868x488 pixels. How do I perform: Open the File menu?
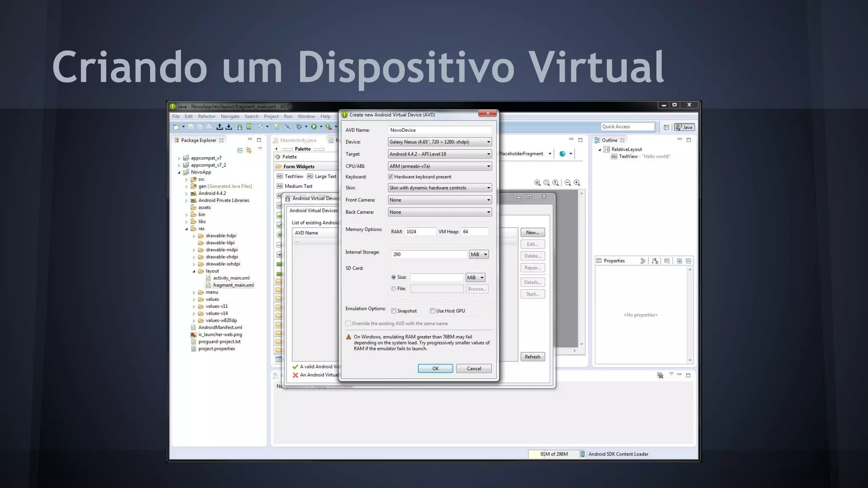point(176,116)
